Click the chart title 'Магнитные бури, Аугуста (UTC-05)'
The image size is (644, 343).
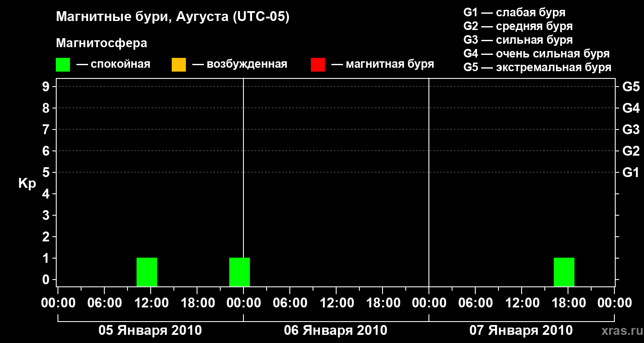(x=173, y=17)
